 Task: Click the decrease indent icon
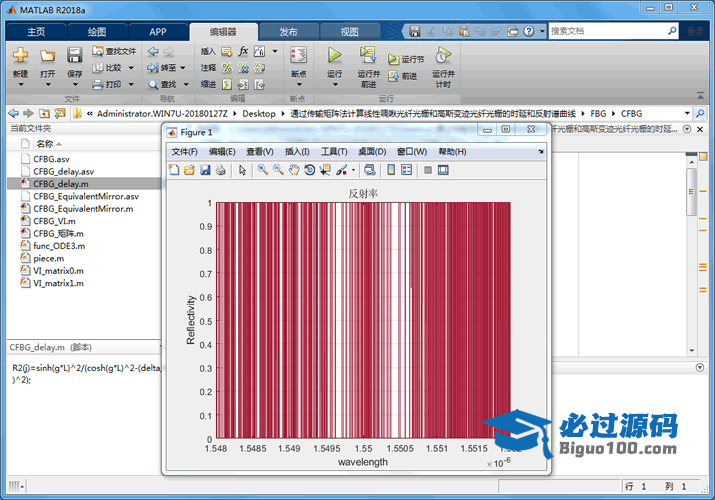point(259,84)
